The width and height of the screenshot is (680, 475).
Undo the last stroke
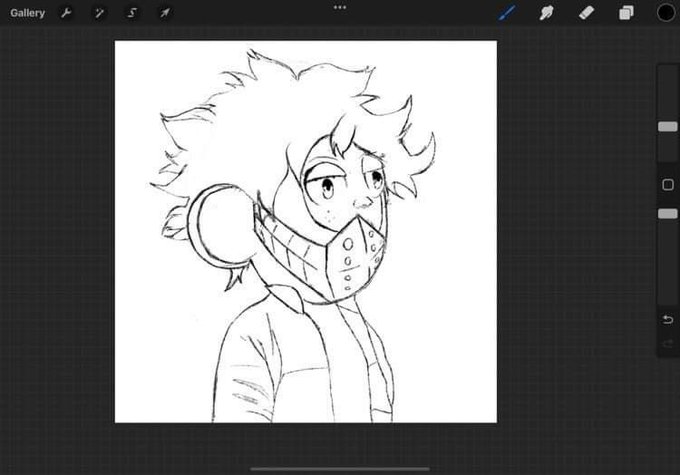(x=668, y=320)
